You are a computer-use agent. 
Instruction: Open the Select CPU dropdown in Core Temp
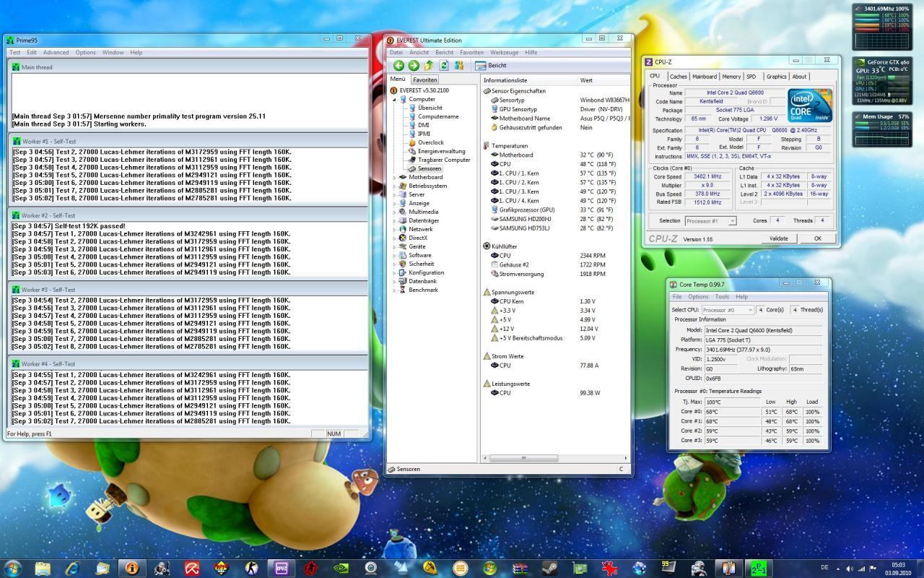[x=728, y=309]
